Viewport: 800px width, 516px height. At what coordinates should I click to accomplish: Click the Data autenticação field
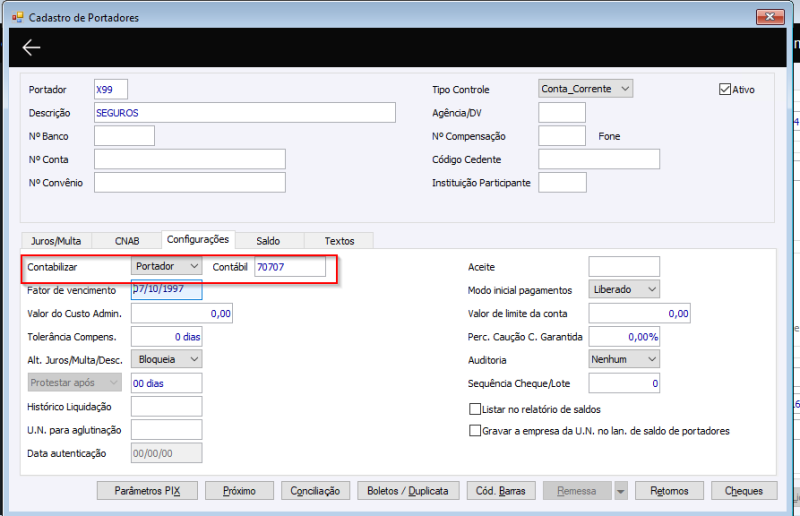(166, 453)
